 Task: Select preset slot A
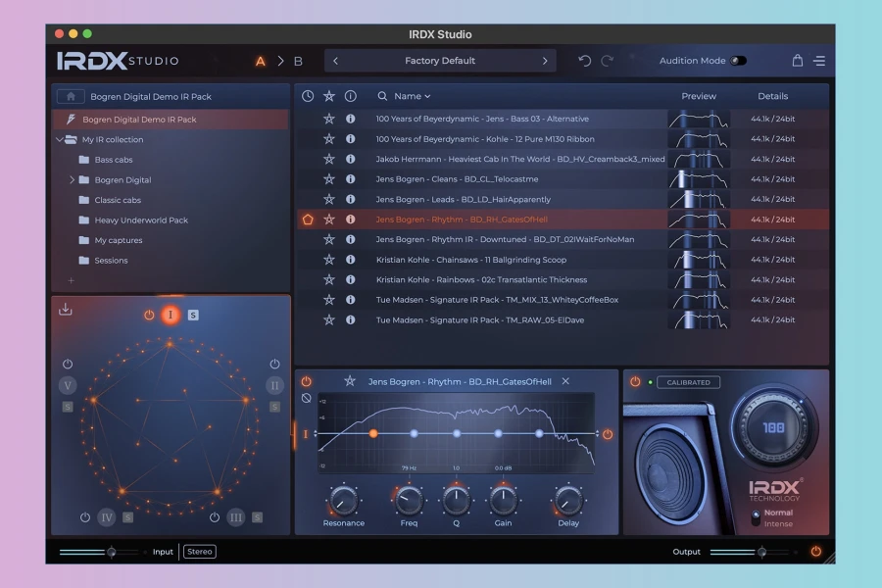tap(260, 61)
